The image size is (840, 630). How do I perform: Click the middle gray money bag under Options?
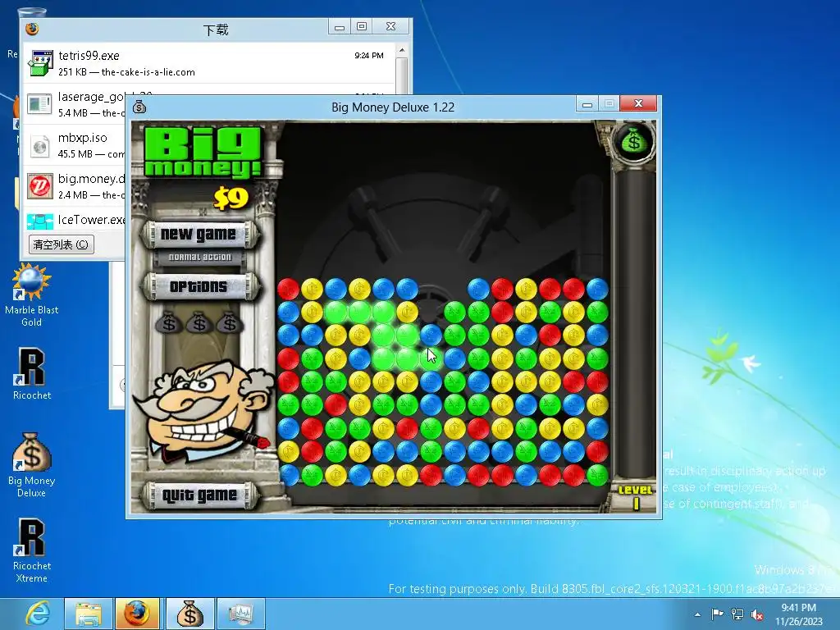(x=199, y=323)
